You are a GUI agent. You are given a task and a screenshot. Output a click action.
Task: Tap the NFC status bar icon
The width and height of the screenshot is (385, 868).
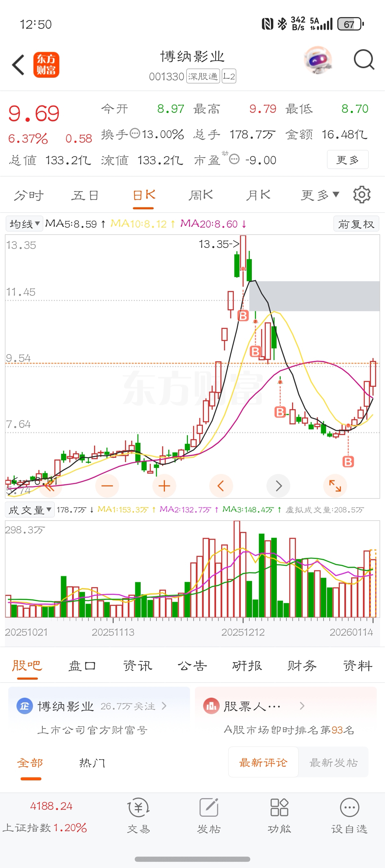pos(268,24)
